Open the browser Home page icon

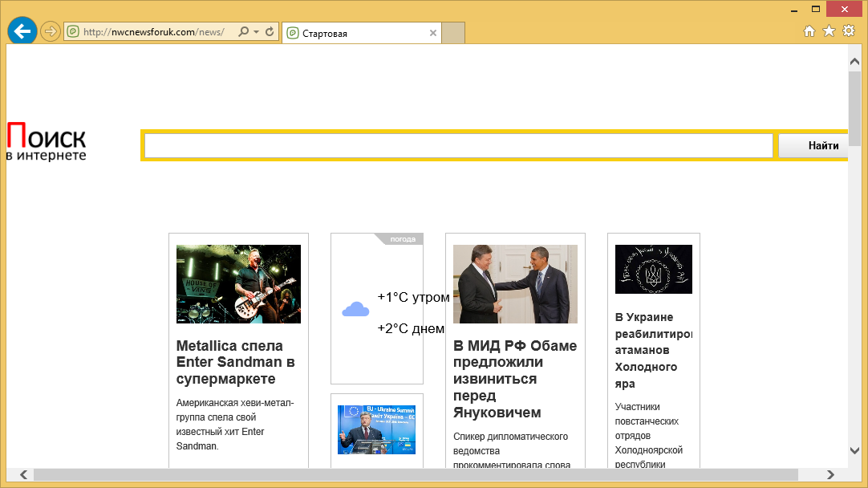click(x=810, y=31)
